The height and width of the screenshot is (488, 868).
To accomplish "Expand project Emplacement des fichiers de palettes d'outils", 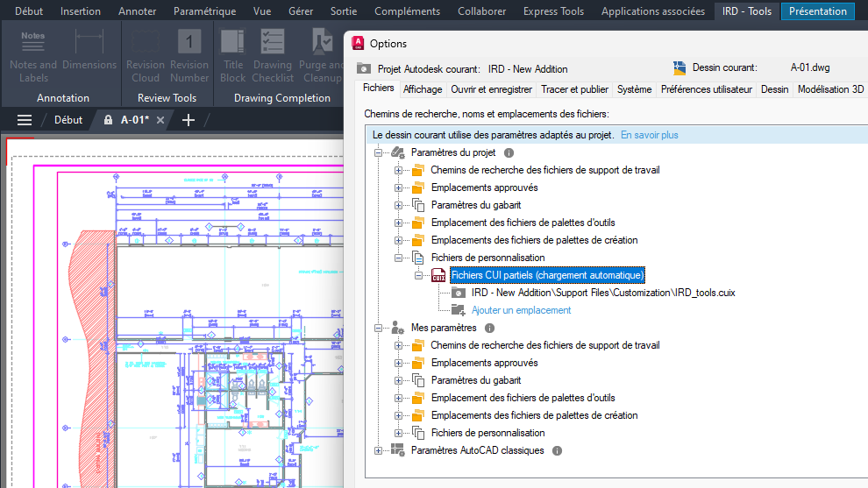I will (399, 223).
